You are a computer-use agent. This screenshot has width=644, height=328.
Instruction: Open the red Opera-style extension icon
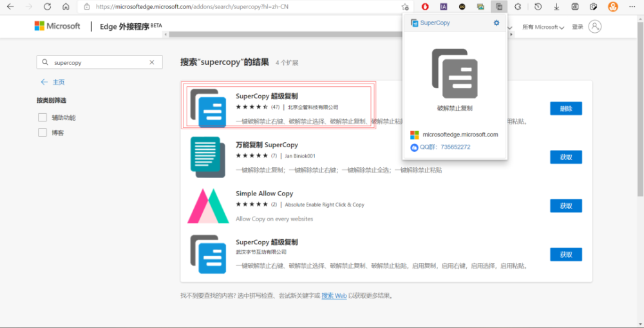pyautogui.click(x=425, y=6)
